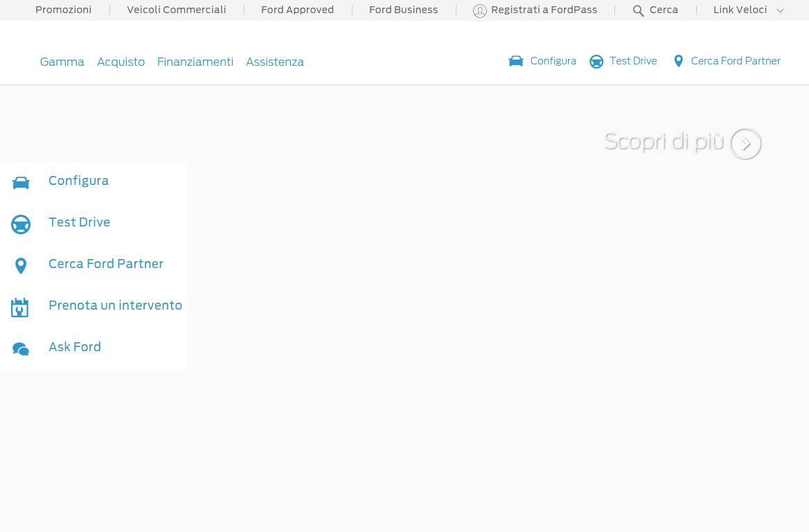Click the sidebar location pin icon
809x532 pixels.
[x=21, y=266]
